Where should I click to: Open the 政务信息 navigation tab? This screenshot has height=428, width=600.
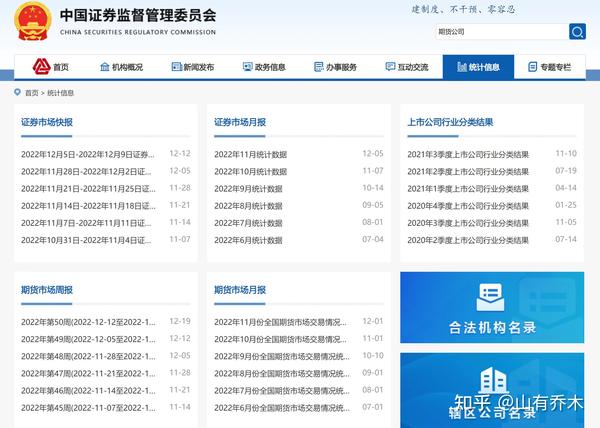tap(264, 67)
